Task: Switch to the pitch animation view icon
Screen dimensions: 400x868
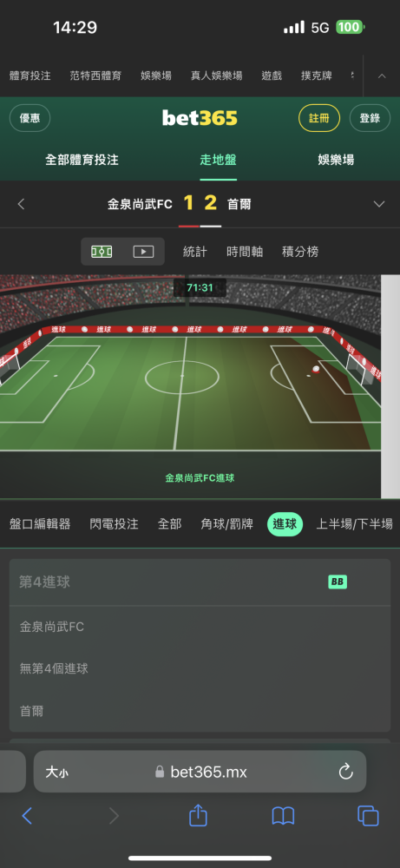Action: (x=102, y=252)
